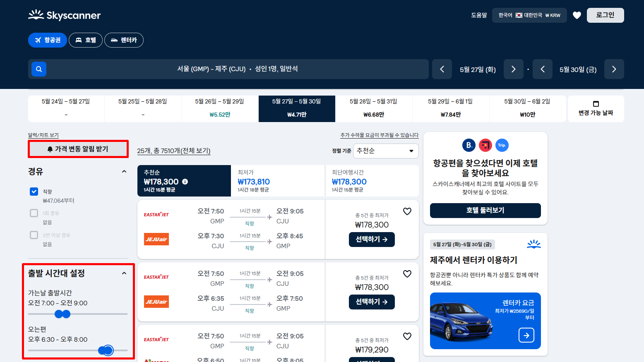Click the Booking.com B logo icon
Image resolution: width=644 pixels, height=362 pixels.
point(469,145)
